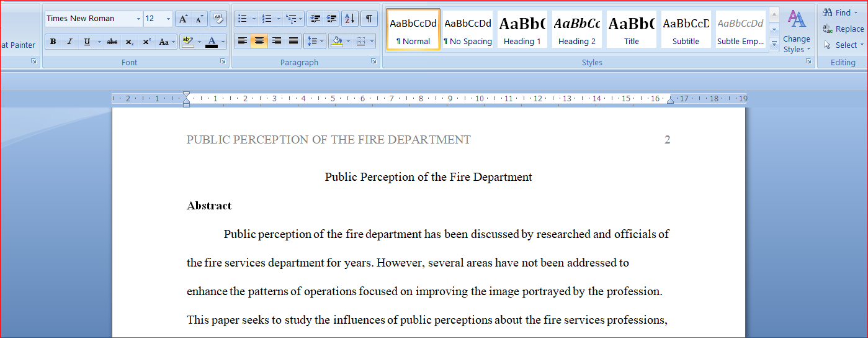
Task: Toggle Italic formatting
Action: click(x=69, y=42)
